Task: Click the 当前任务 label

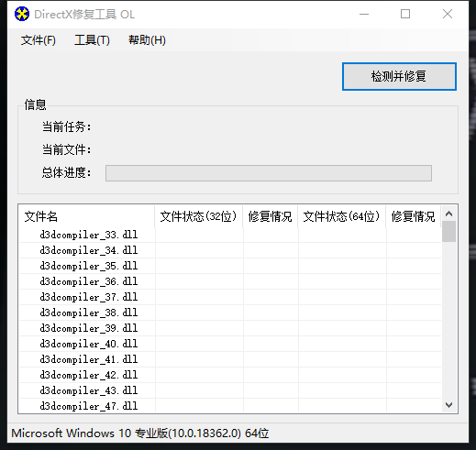Action: pyautogui.click(x=66, y=126)
